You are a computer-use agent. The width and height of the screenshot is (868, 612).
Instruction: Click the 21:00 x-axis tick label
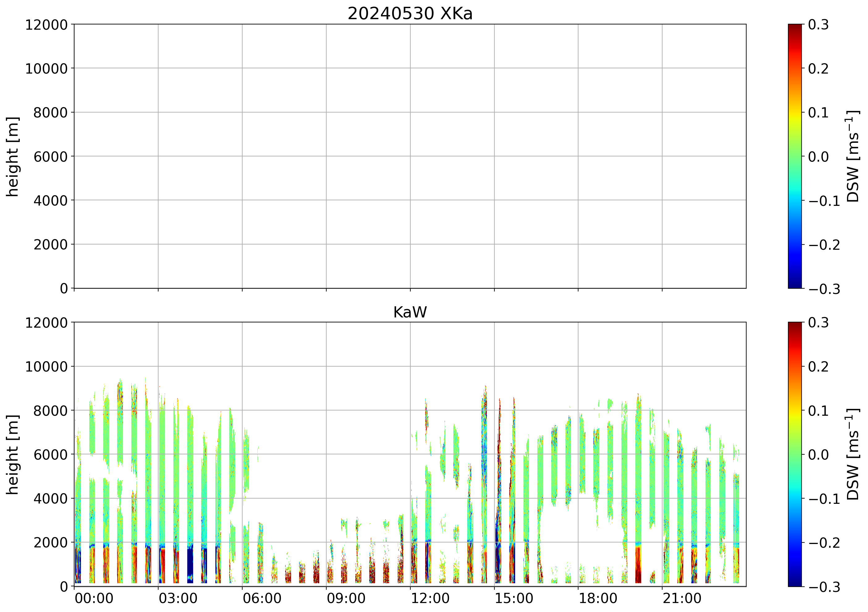(682, 598)
